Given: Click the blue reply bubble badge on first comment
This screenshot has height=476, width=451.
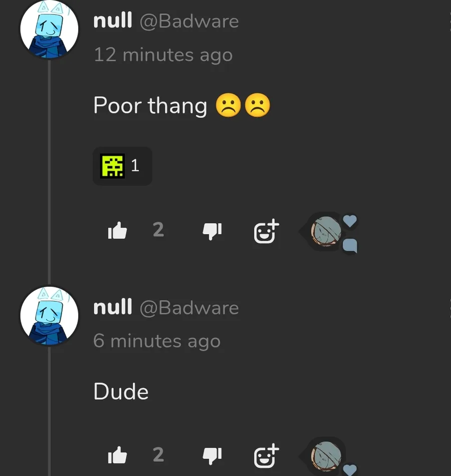Looking at the screenshot, I should coord(350,246).
